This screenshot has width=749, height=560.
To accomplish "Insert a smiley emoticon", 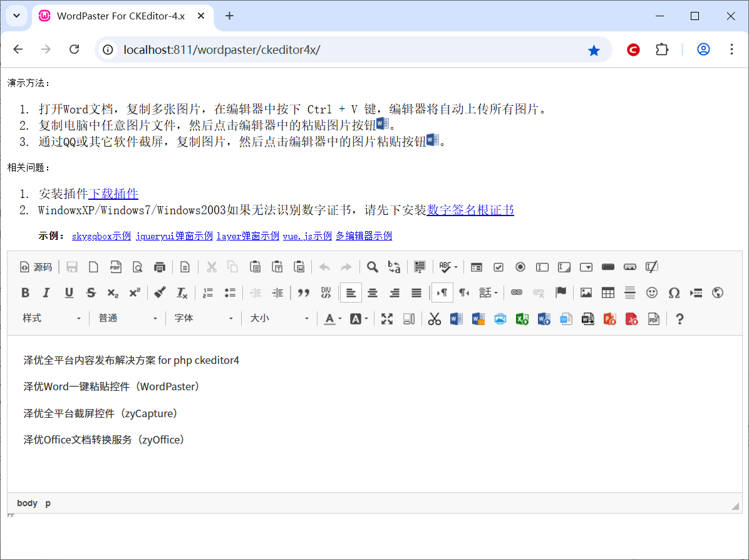I will click(x=653, y=293).
